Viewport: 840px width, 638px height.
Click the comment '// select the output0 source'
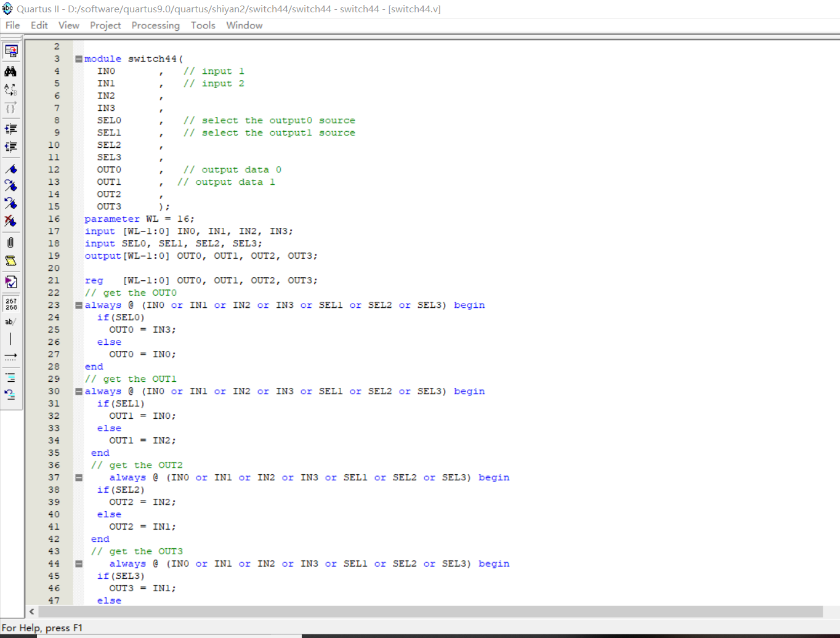pos(269,120)
